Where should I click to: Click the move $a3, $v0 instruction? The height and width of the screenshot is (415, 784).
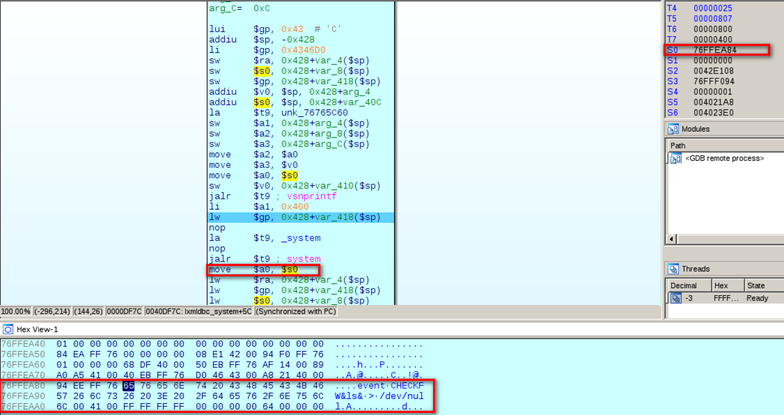[254, 165]
